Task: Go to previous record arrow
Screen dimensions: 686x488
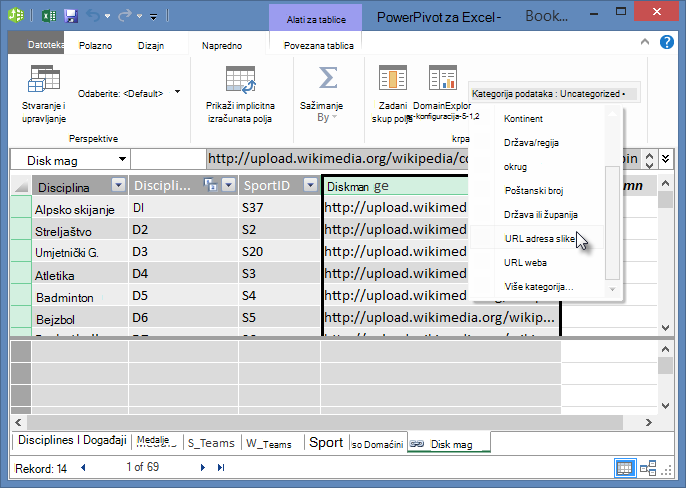Action: (x=83, y=467)
